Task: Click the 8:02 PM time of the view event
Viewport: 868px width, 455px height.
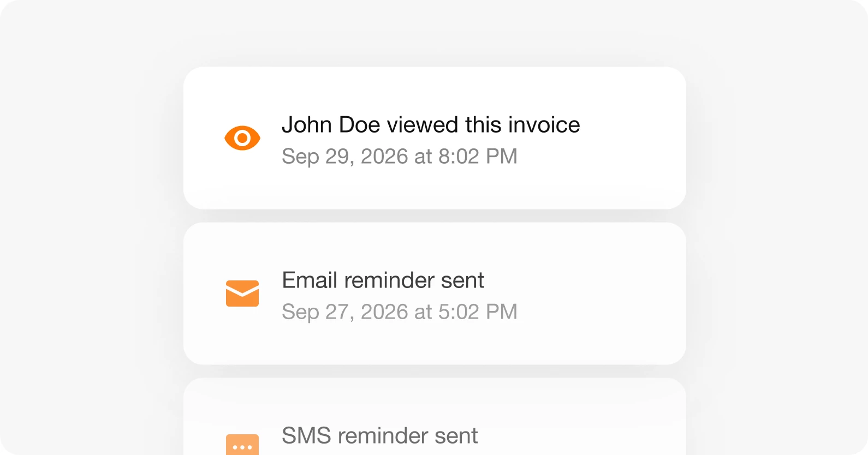Action: tap(478, 157)
